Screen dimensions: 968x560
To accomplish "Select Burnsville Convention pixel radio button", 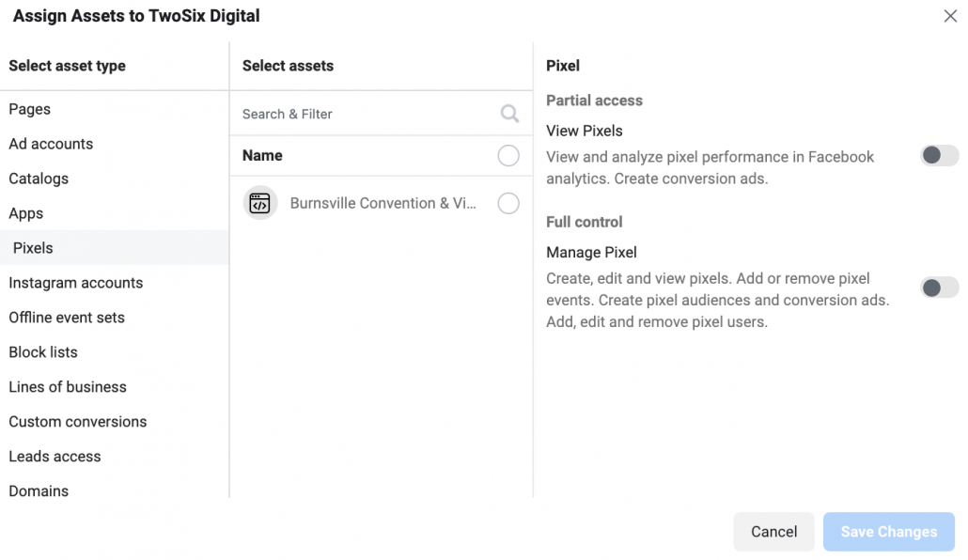I will (508, 203).
